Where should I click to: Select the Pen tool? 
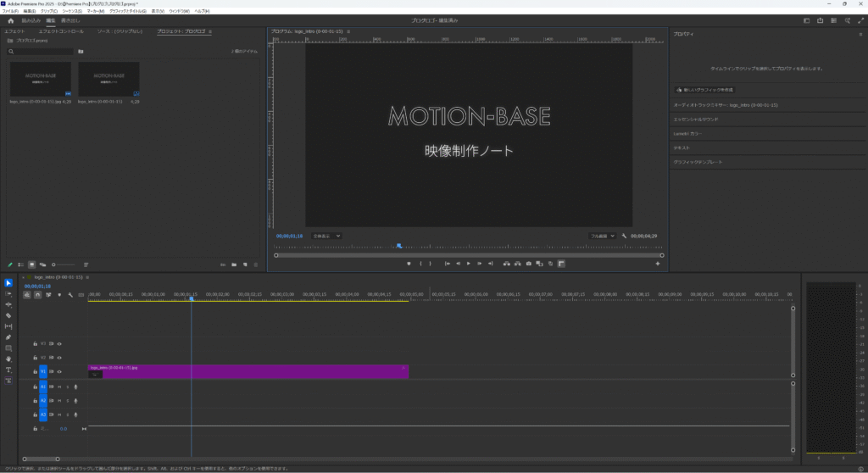coord(8,337)
